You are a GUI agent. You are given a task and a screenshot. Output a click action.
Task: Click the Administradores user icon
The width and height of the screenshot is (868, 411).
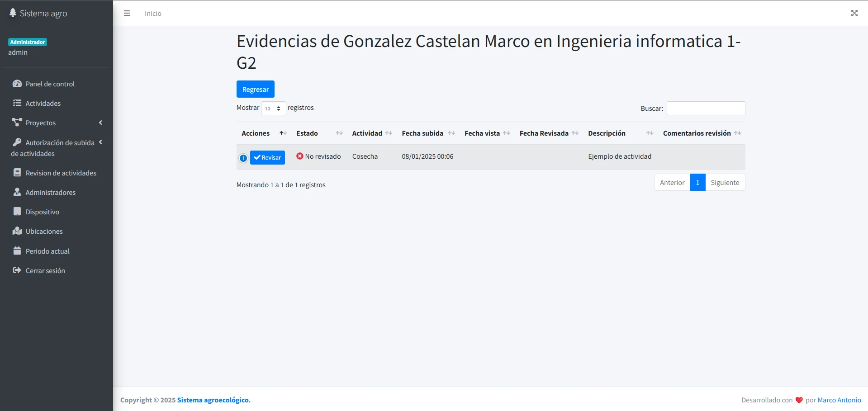click(x=17, y=192)
